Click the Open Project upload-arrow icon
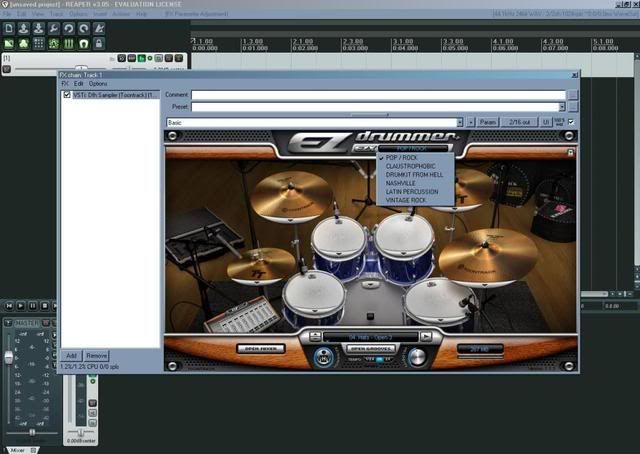This screenshot has height=454, width=640. click(x=24, y=28)
